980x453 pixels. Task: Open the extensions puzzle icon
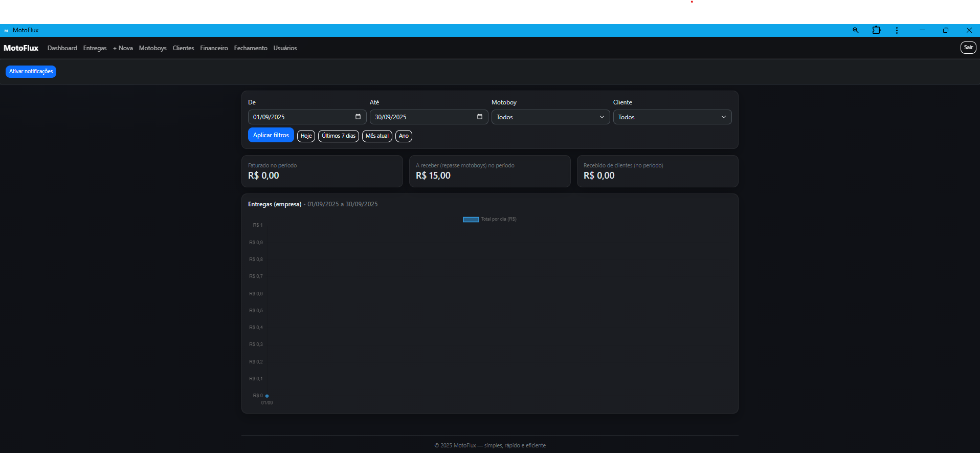point(876,30)
